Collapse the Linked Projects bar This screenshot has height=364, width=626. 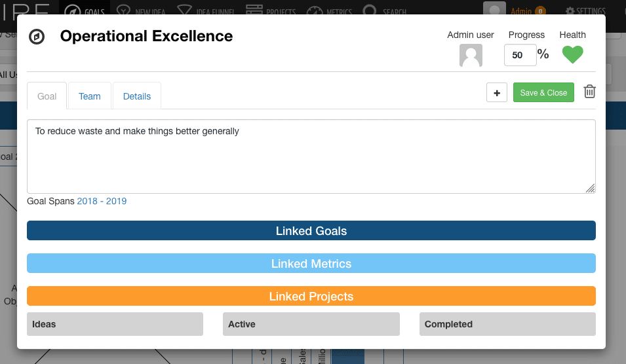click(x=311, y=296)
